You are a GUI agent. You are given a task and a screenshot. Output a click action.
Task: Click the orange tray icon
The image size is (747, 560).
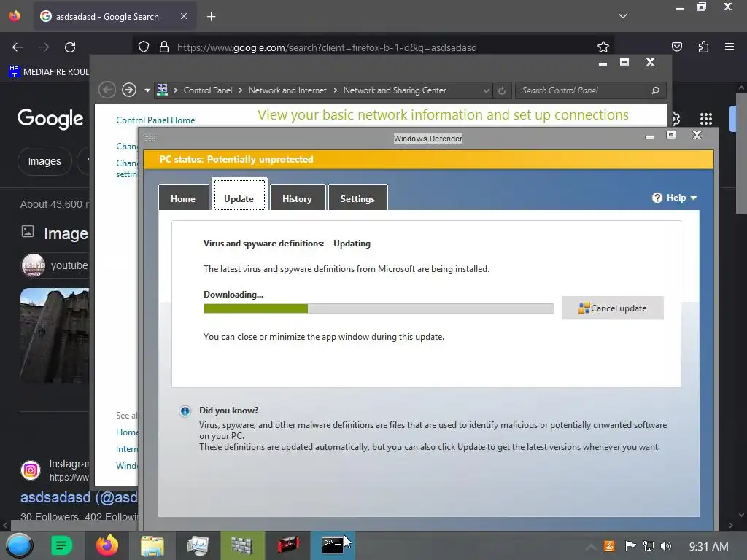pos(609,546)
